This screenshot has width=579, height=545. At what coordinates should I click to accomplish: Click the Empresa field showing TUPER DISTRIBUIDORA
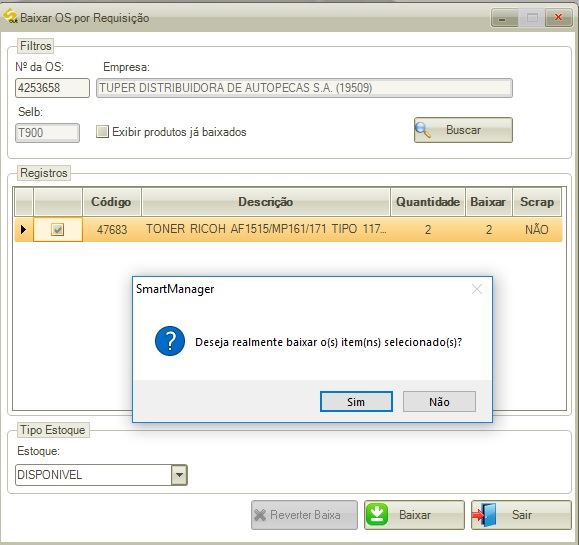pyautogui.click(x=304, y=88)
